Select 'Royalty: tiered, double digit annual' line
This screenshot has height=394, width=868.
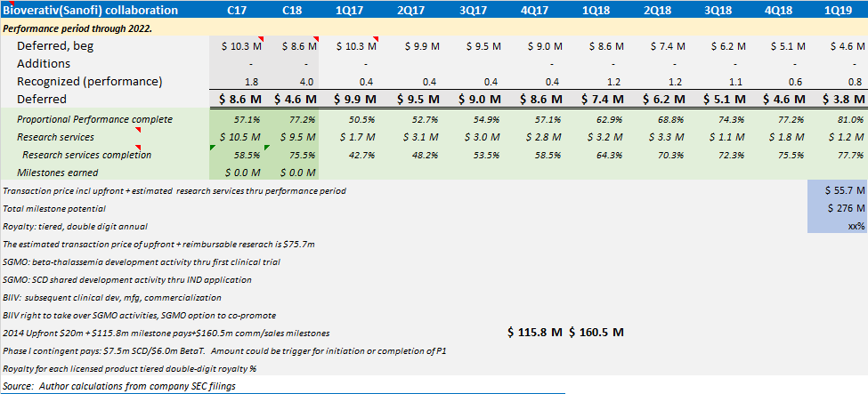click(76, 226)
